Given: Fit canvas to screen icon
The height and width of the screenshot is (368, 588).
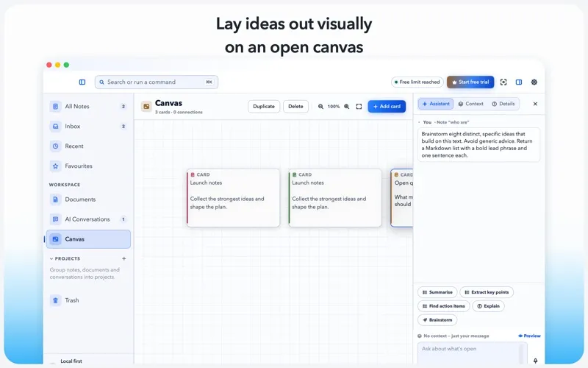Looking at the screenshot, I should click(x=359, y=107).
